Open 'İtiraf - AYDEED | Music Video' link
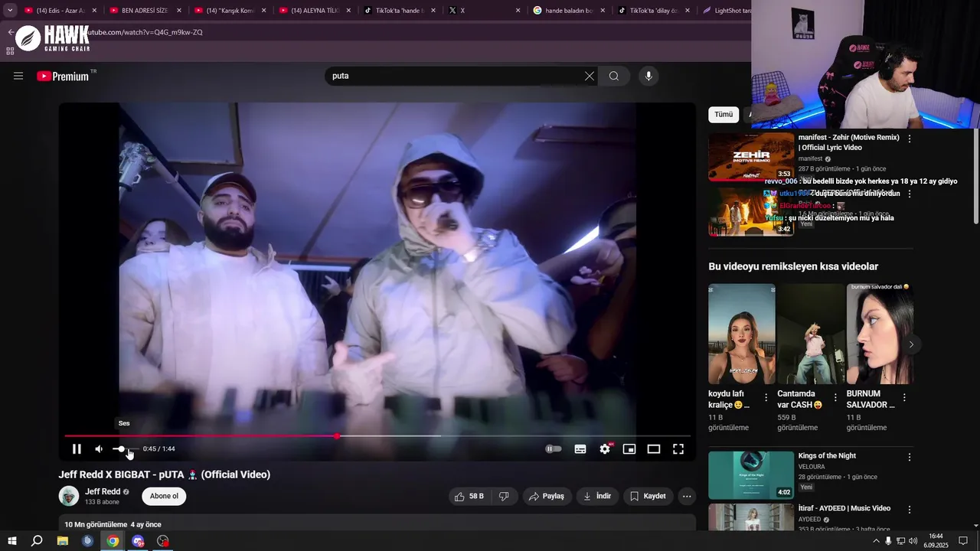 (x=844, y=508)
